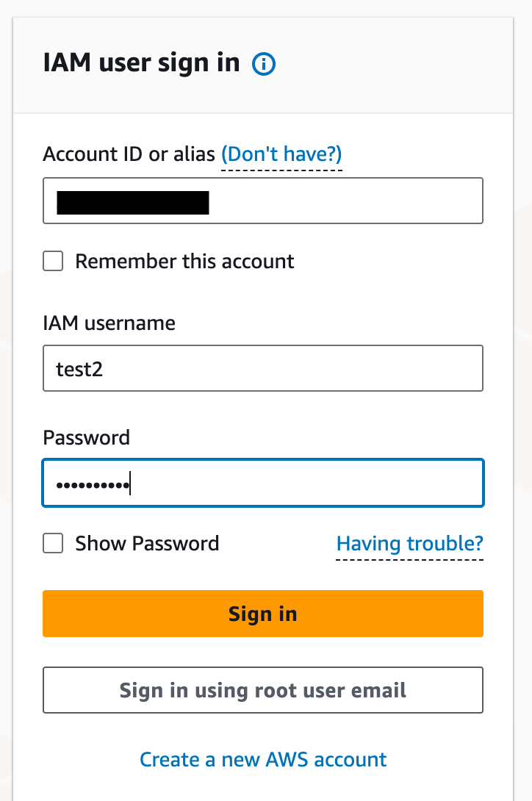Open the "Having trouble?" link
Viewport: 532px width, 801px height.
pyautogui.click(x=409, y=543)
